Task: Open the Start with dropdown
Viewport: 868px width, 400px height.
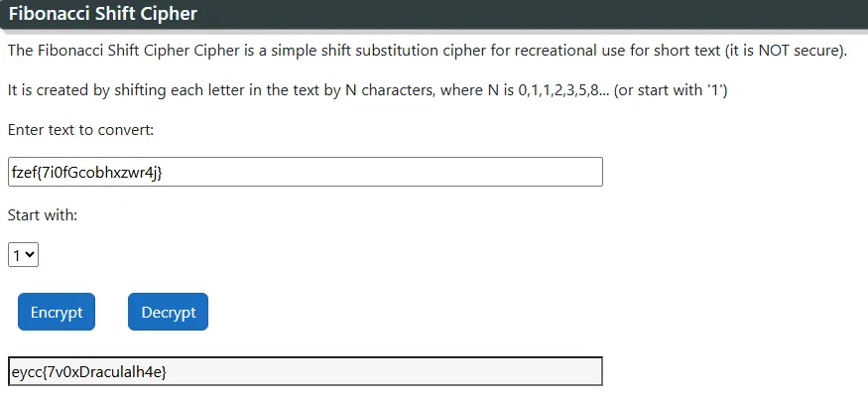Action: pos(23,255)
